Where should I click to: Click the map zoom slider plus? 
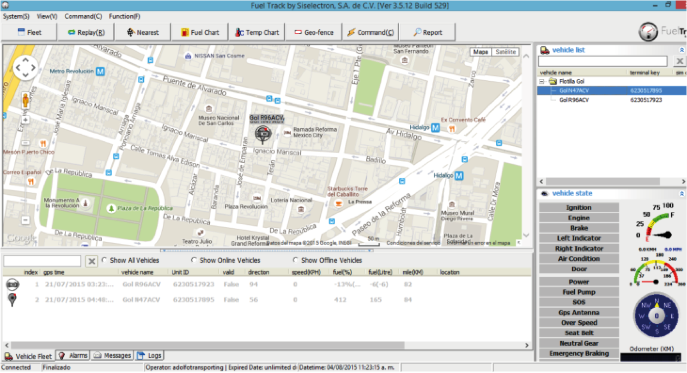(25, 120)
